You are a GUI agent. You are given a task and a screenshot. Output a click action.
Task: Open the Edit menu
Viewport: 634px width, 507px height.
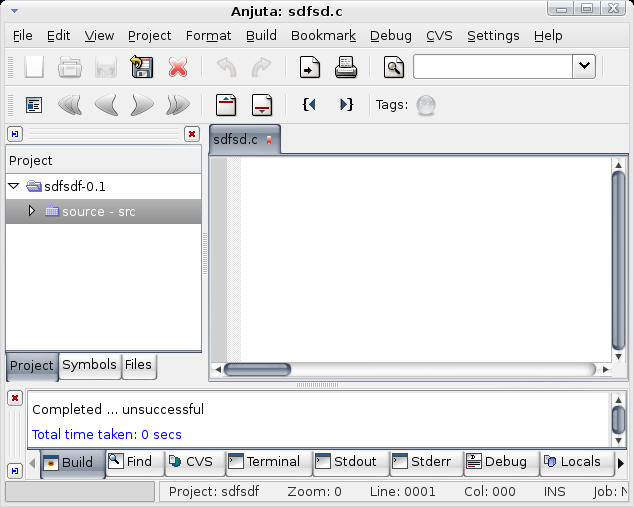59,36
